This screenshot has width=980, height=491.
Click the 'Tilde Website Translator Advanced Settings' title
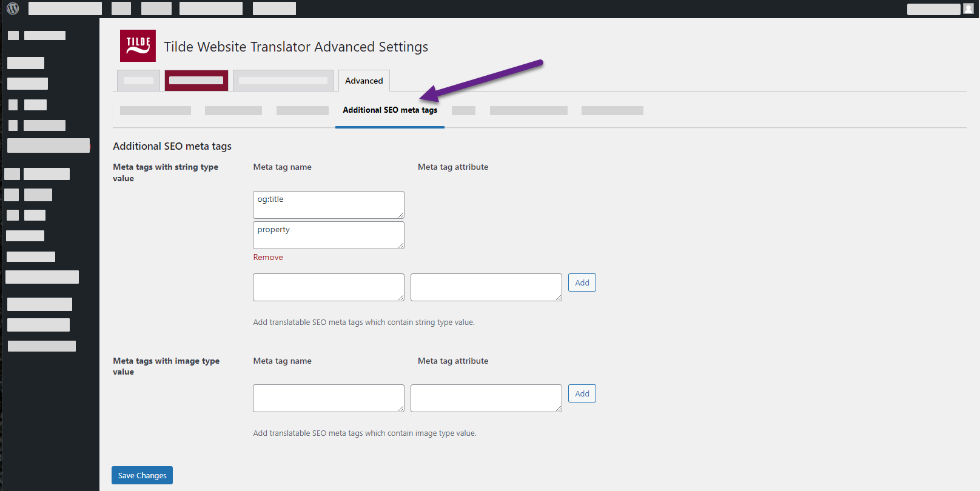296,47
